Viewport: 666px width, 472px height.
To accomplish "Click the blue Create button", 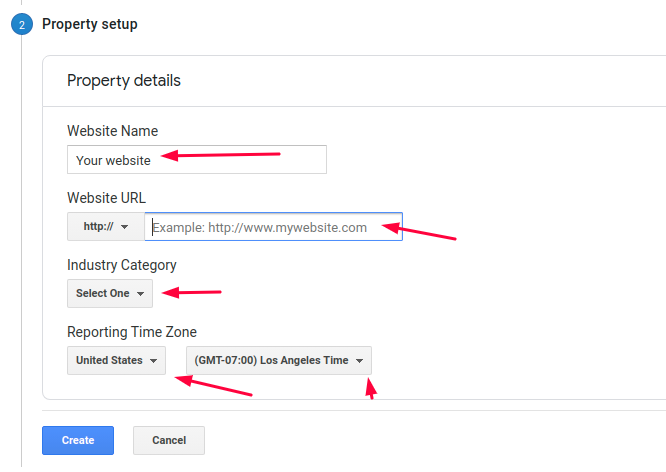I will pos(78,440).
